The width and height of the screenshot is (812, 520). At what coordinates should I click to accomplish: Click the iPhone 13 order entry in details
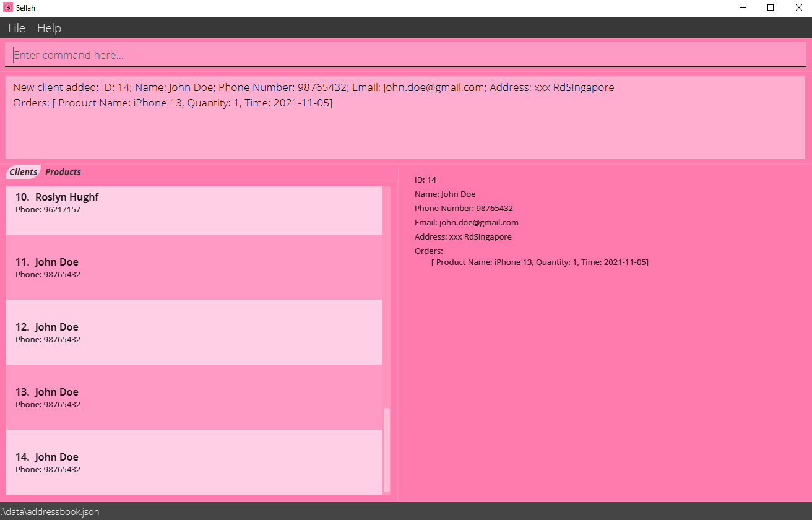[540, 262]
